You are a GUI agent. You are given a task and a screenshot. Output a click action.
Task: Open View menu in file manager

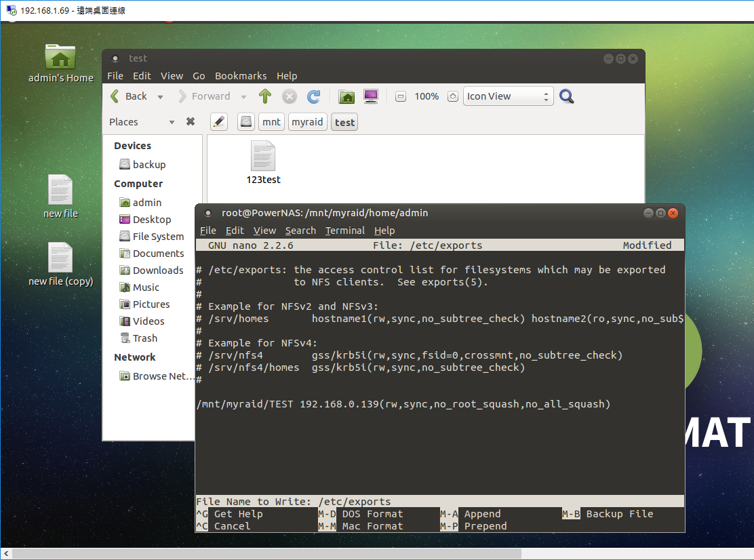pos(172,76)
